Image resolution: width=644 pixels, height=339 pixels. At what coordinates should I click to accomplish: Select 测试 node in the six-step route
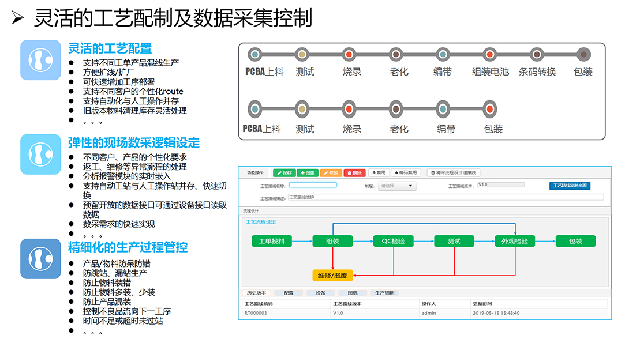click(302, 109)
